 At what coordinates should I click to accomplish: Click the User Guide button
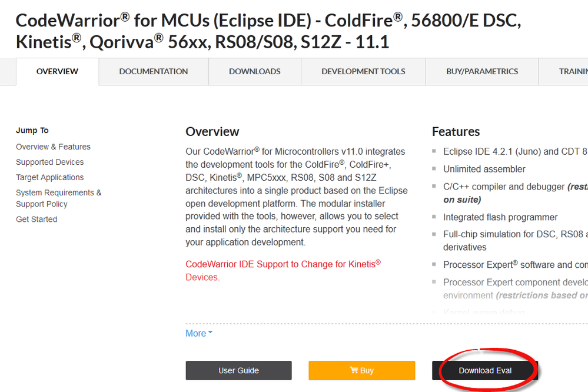238,371
